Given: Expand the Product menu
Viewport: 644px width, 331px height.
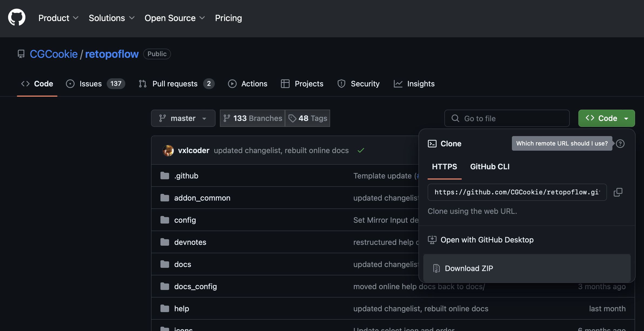Looking at the screenshot, I should click(58, 18).
